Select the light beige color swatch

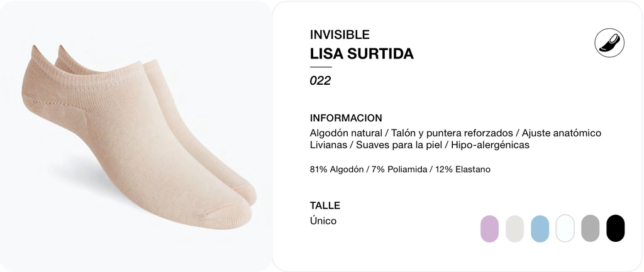(x=514, y=229)
